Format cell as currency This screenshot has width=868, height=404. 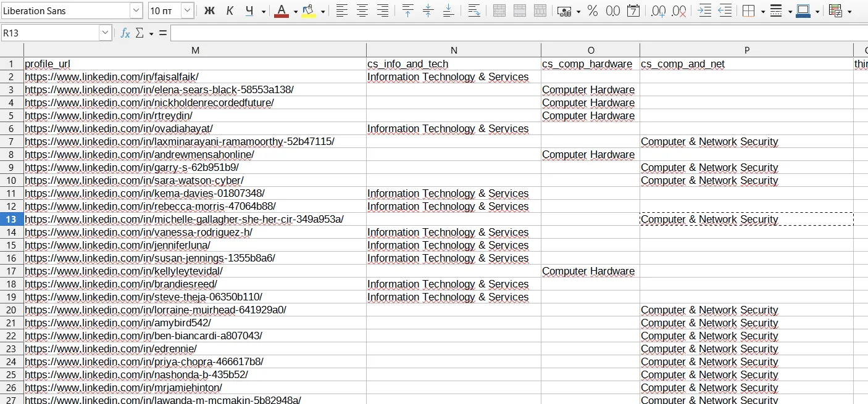tap(564, 10)
